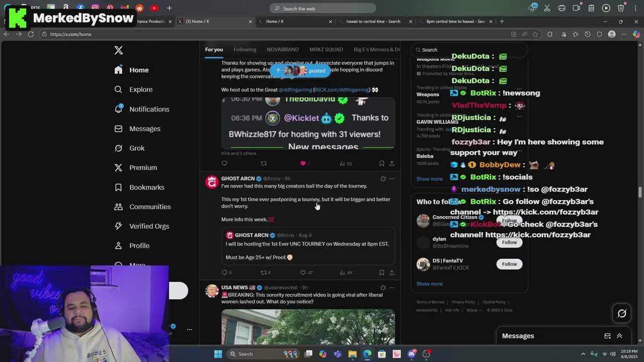644x362 pixels.
Task: Open the Home page in sidebar
Action: (132, 70)
